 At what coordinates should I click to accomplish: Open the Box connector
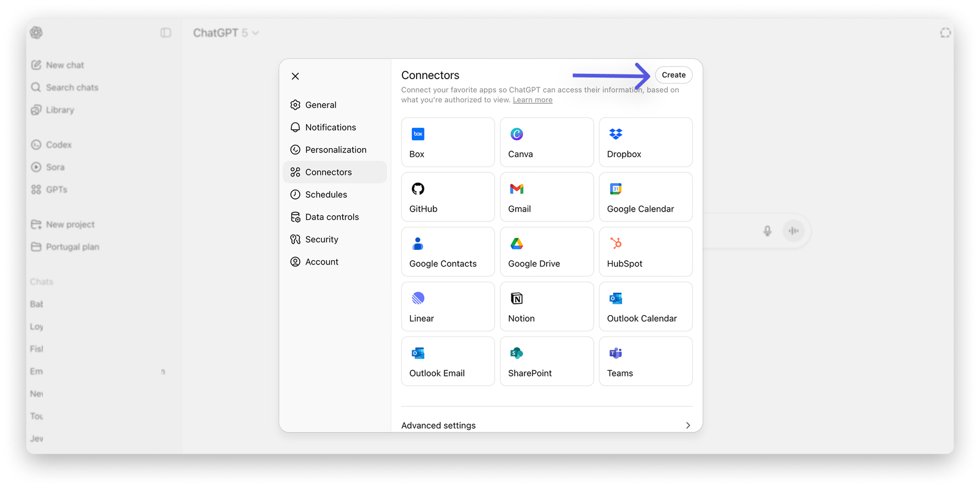point(448,142)
